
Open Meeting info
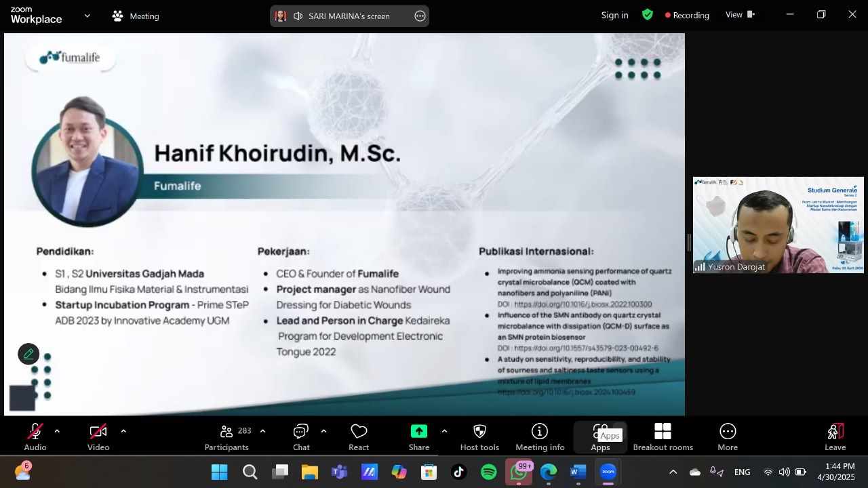[540, 437]
